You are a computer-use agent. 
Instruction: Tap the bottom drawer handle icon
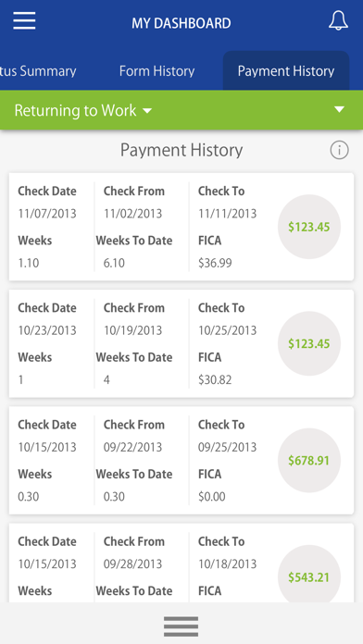coord(181,626)
